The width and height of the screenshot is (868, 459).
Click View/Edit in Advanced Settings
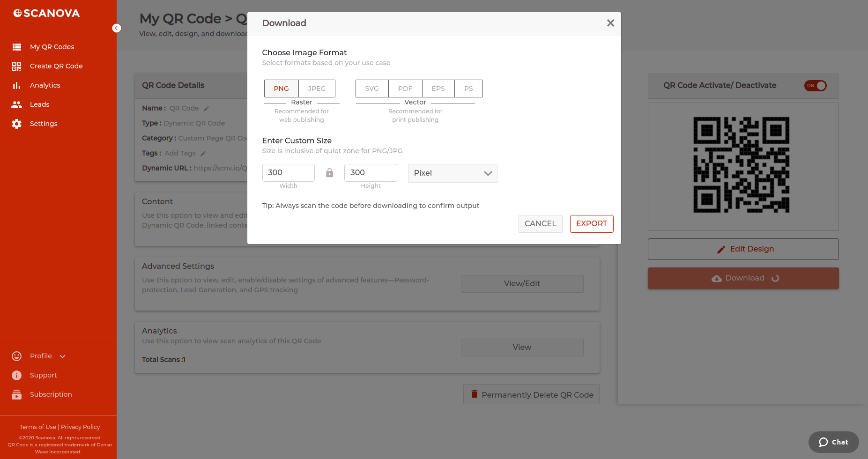click(522, 284)
